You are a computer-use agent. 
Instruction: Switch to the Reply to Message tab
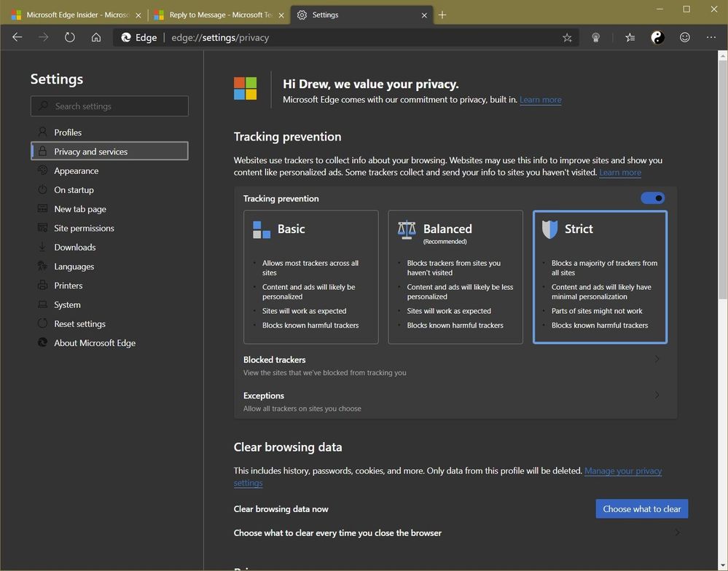click(219, 15)
